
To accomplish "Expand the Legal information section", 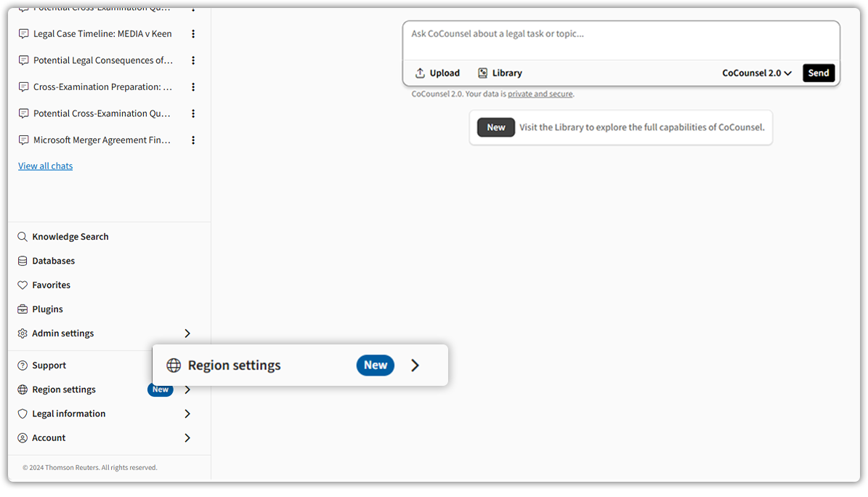I will [187, 413].
